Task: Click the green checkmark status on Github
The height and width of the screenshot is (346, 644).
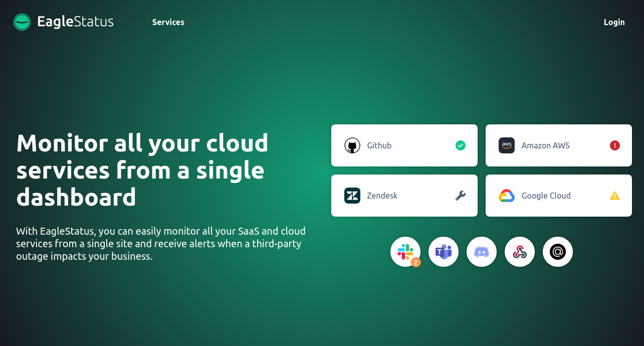Action: [461, 145]
